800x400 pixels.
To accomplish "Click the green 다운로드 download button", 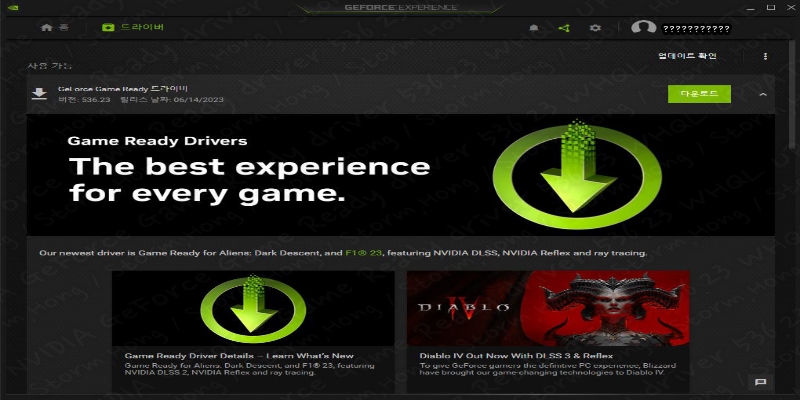I will pos(699,94).
